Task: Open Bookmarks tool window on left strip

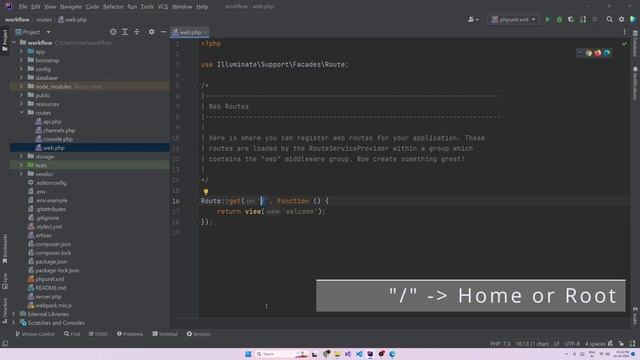Action: tap(5, 249)
